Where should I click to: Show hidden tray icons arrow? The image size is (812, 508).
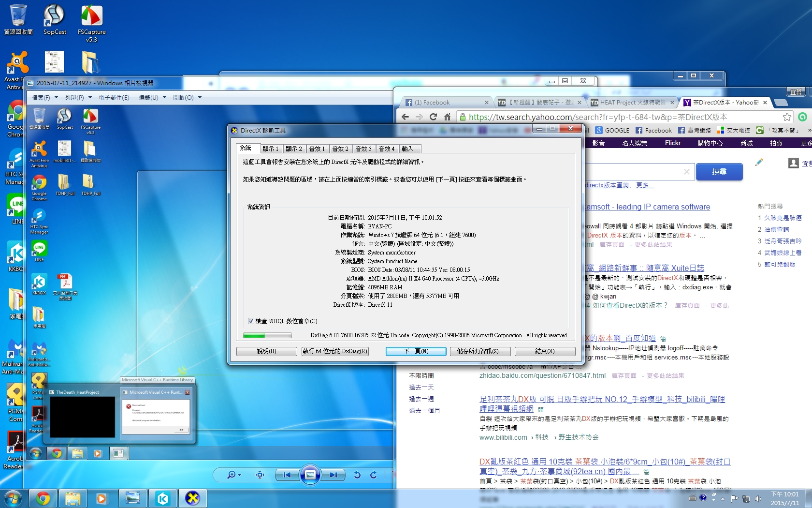coord(723,498)
